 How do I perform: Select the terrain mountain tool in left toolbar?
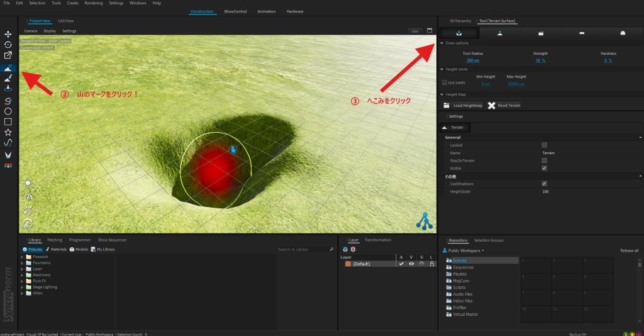pyautogui.click(x=8, y=67)
